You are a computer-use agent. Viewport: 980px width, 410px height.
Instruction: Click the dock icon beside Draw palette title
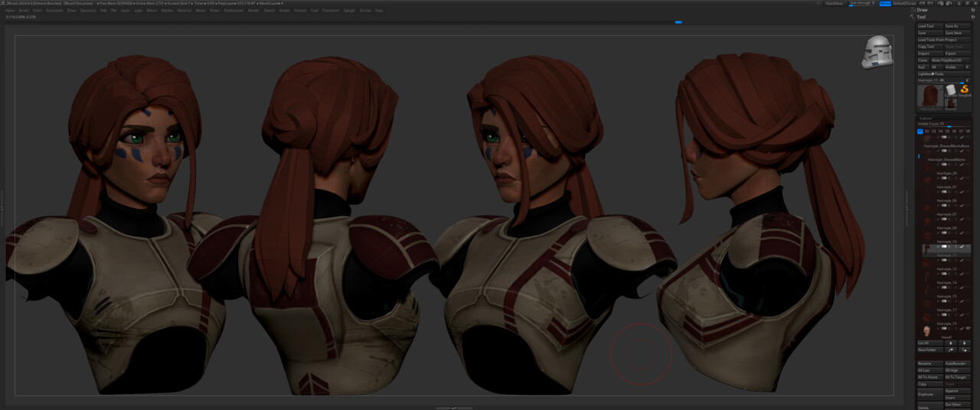[972, 10]
